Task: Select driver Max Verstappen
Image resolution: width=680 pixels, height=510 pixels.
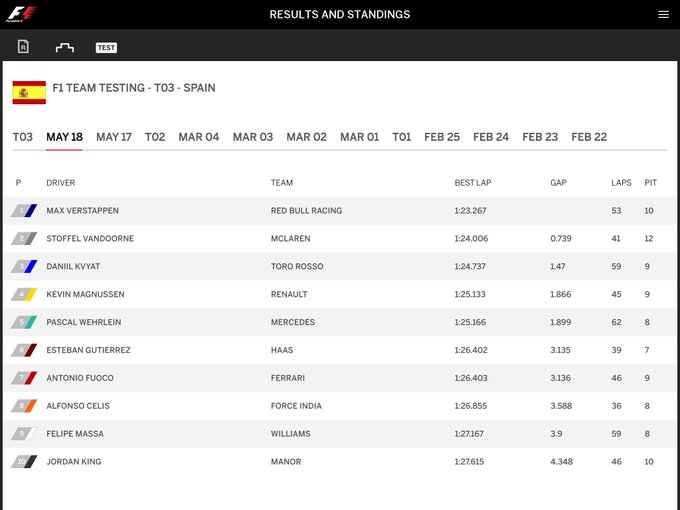Action: [x=82, y=210]
